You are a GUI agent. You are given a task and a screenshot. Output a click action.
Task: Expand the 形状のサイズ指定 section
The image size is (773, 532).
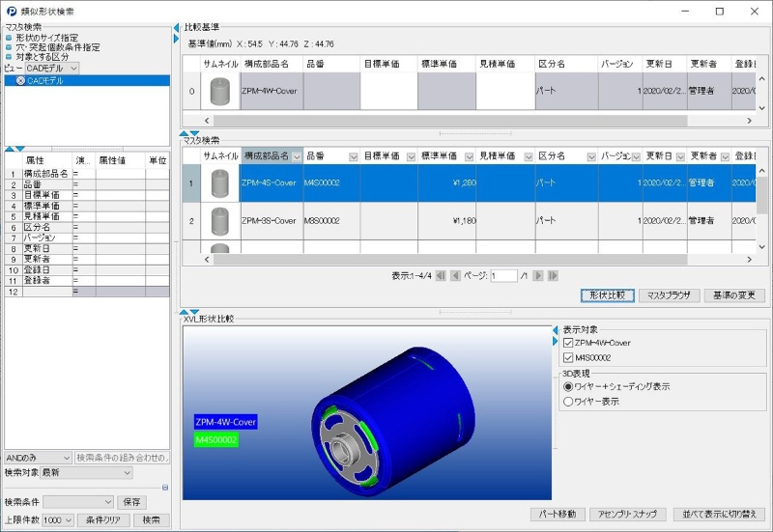9,38
